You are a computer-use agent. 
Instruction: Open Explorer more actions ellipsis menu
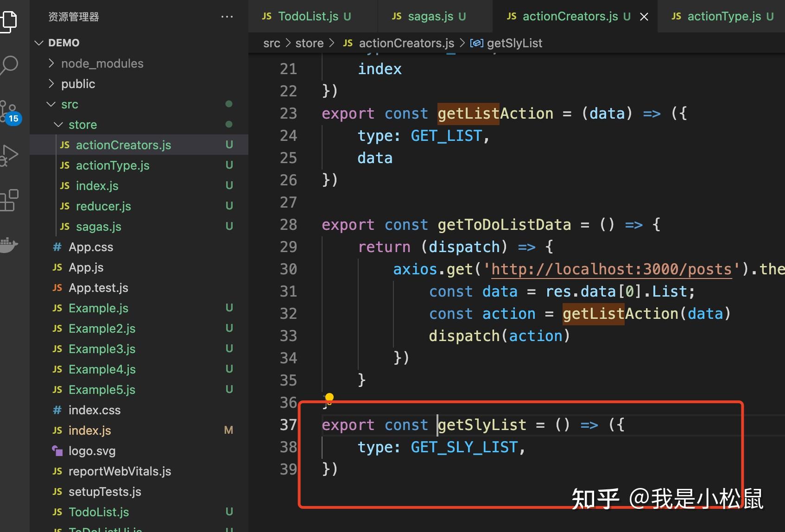coord(227,17)
